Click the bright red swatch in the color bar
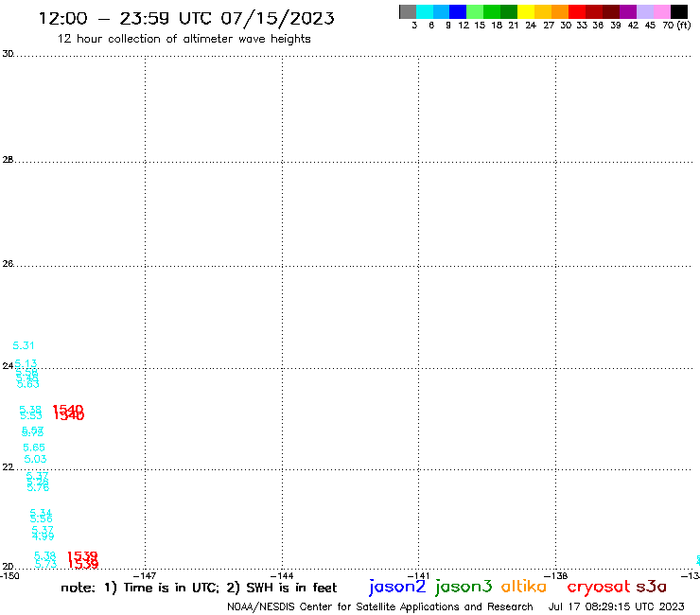This screenshot has width=700, height=615. 577,11
